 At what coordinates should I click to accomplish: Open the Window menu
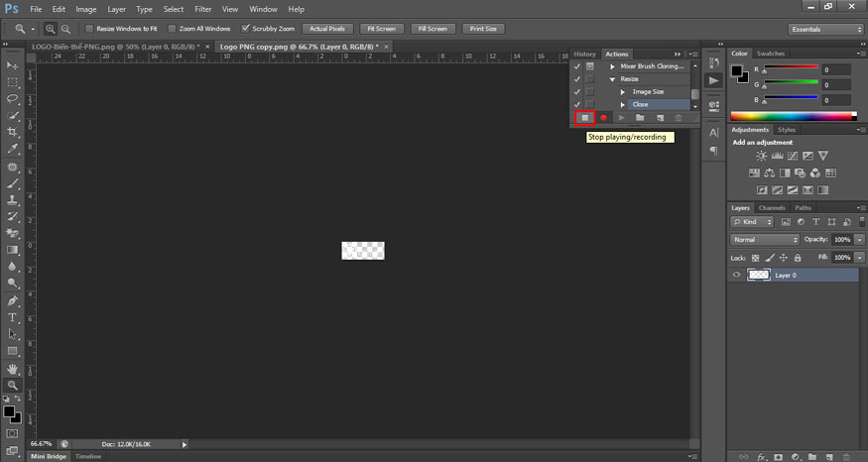263,9
